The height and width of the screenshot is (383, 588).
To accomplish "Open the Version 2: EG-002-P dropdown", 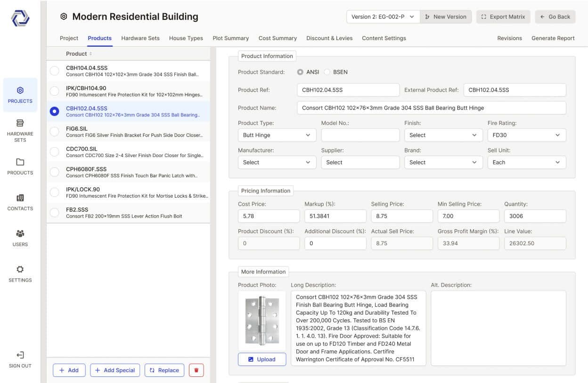I will pyautogui.click(x=383, y=17).
